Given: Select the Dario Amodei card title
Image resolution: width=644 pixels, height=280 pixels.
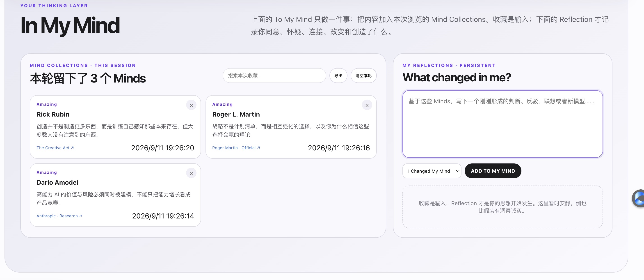Looking at the screenshot, I should click(x=57, y=182).
